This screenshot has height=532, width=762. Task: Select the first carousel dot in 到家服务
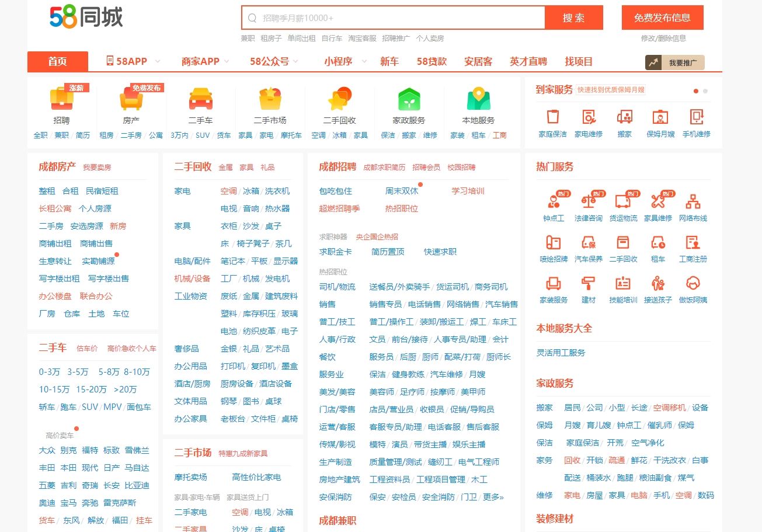pos(696,91)
